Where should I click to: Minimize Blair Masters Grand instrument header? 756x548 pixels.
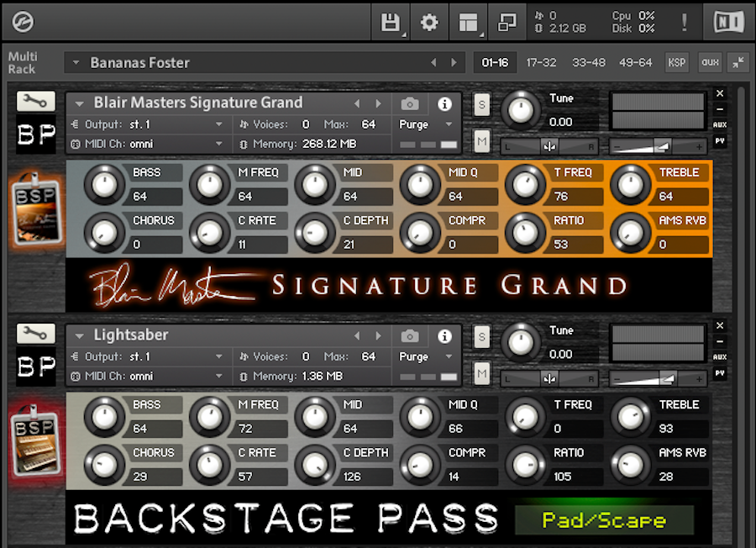(720, 109)
